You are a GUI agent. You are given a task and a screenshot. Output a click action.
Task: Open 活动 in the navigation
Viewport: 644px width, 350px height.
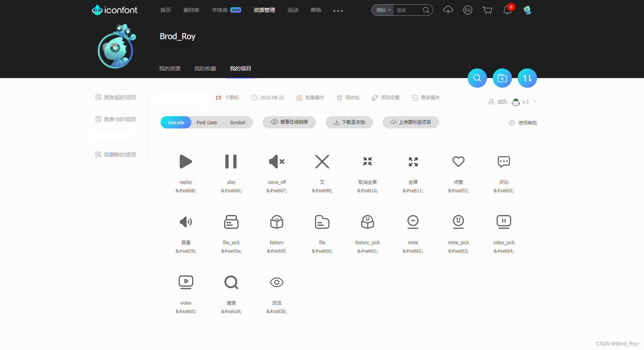(x=293, y=10)
